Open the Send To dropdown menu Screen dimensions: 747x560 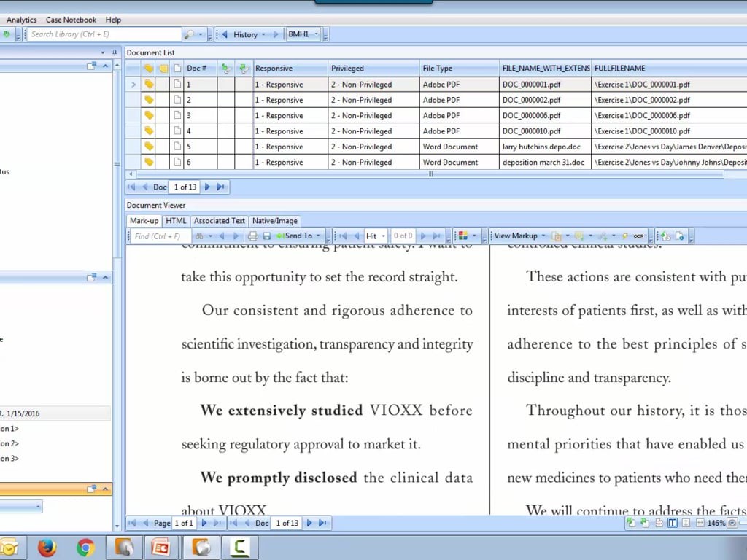click(319, 236)
